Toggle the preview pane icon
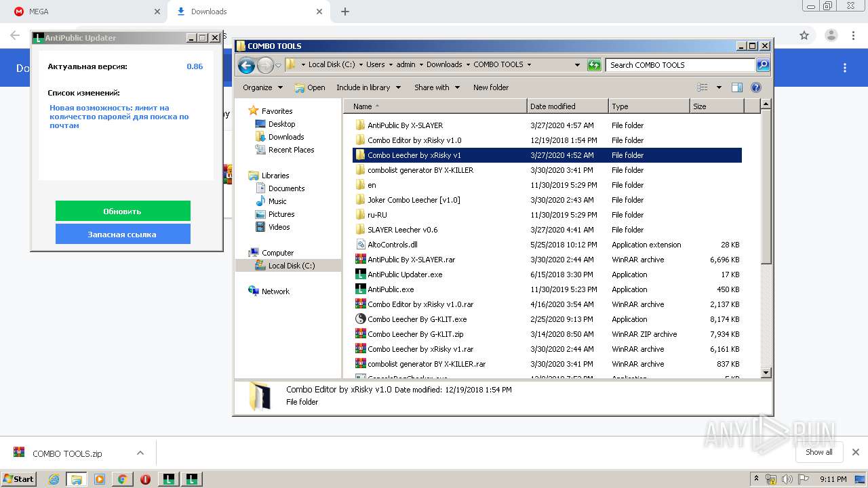 (737, 87)
